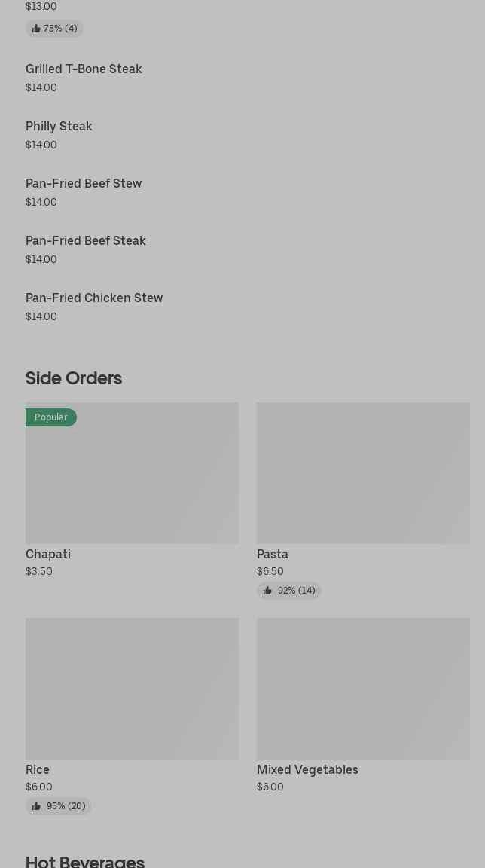
Task: Click the thumbs-up icon under Rice
Action: point(36,806)
